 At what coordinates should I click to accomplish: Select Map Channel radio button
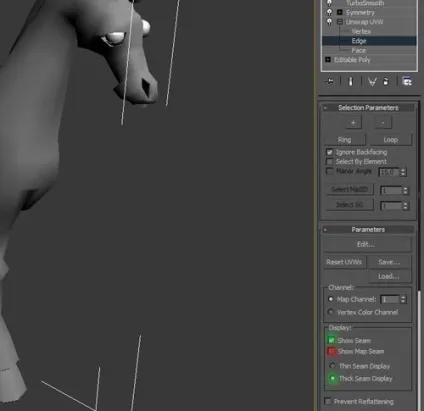pos(330,299)
